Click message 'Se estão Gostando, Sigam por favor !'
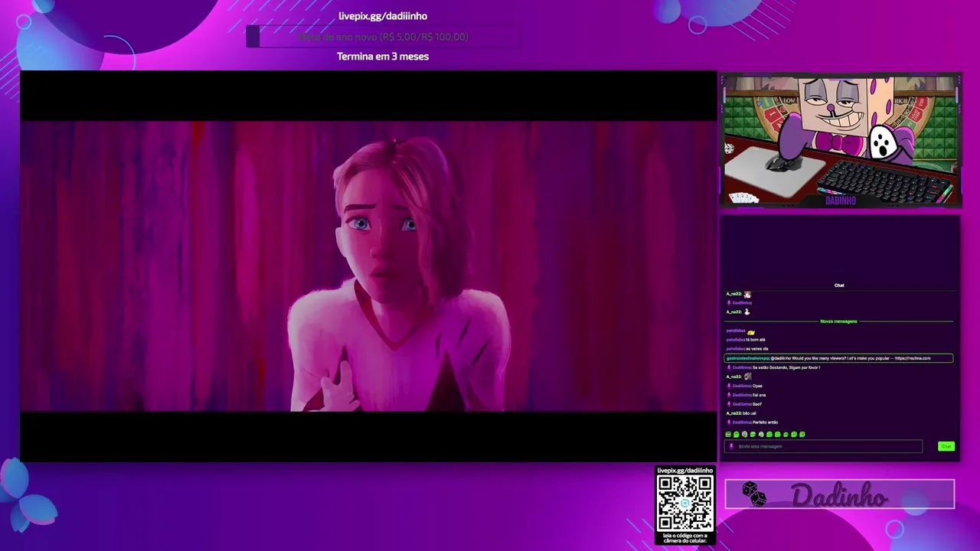This screenshot has height=551, width=980. tap(786, 367)
